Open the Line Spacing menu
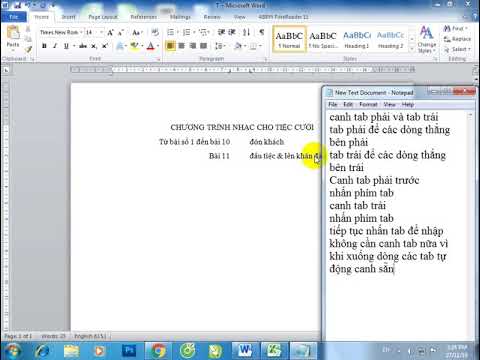480x360 pixels. pos(220,46)
